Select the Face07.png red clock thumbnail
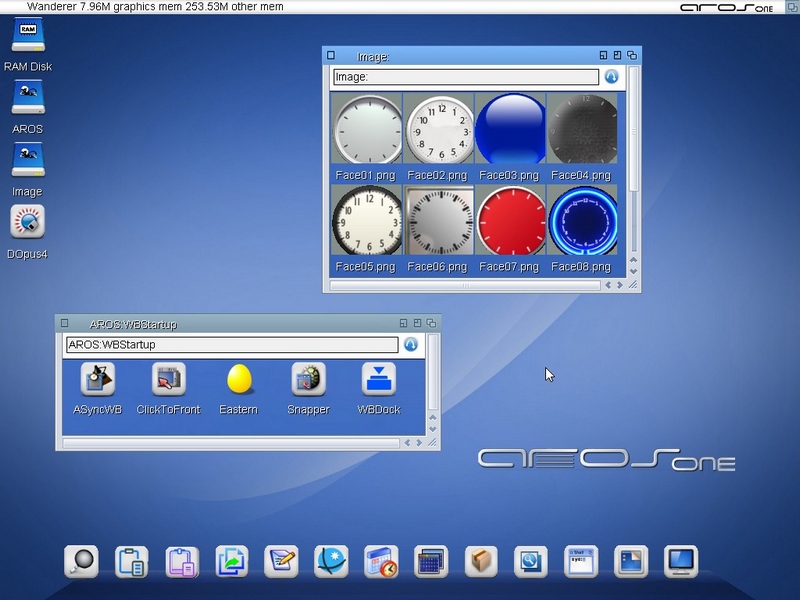This screenshot has width=800, height=600. pos(510,221)
